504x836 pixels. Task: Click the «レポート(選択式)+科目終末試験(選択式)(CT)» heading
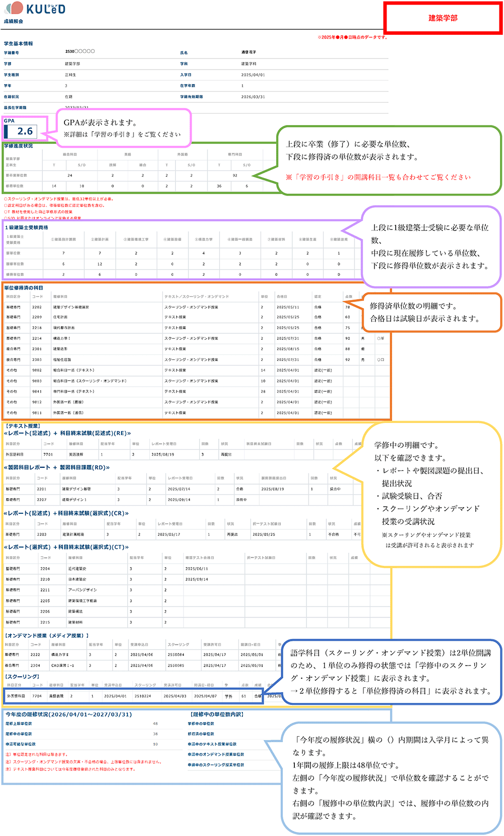point(67,547)
